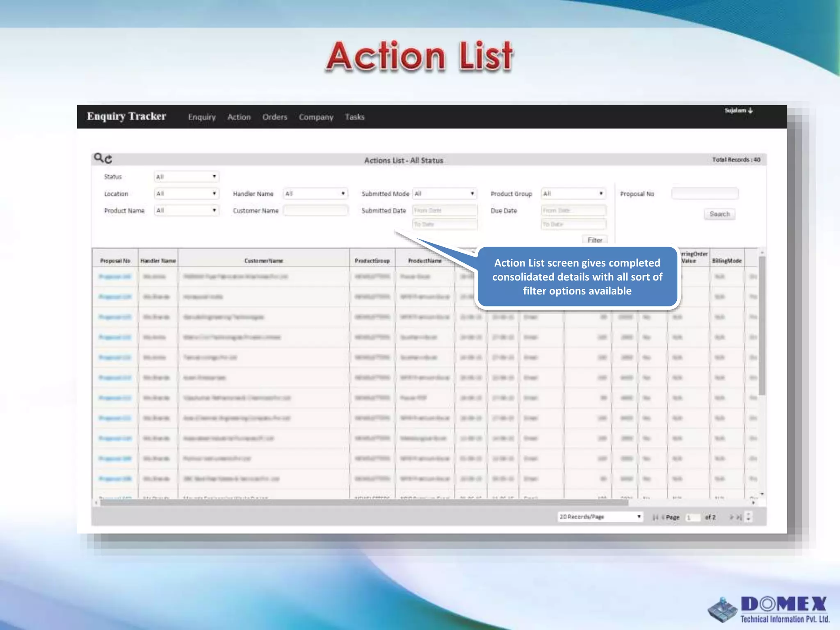The width and height of the screenshot is (840, 630).
Task: Expand the Handler Name dropdown
Action: (x=315, y=193)
